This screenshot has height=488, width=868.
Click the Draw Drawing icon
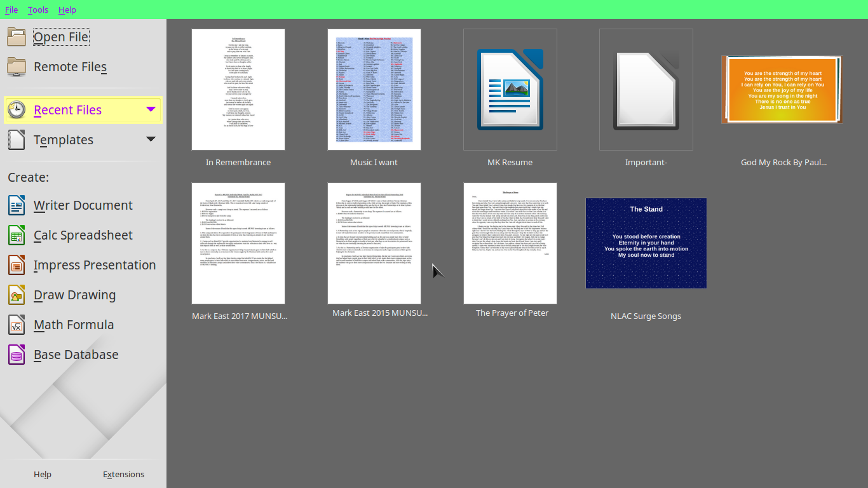(17, 295)
